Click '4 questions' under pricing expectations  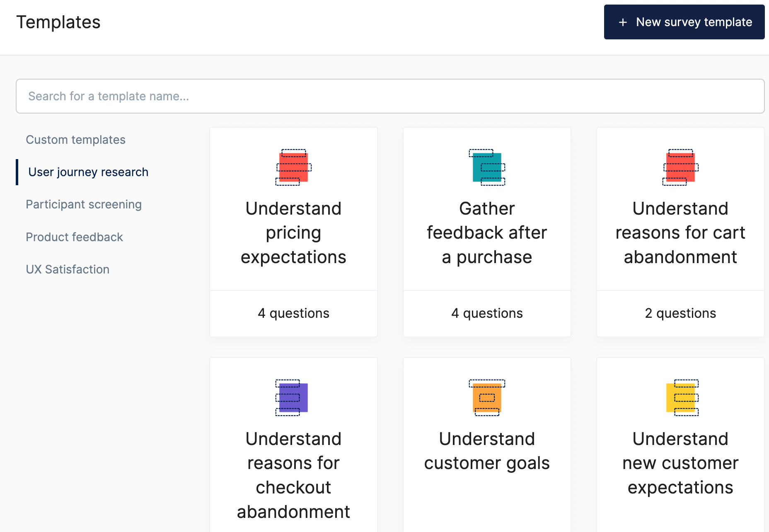(x=293, y=313)
